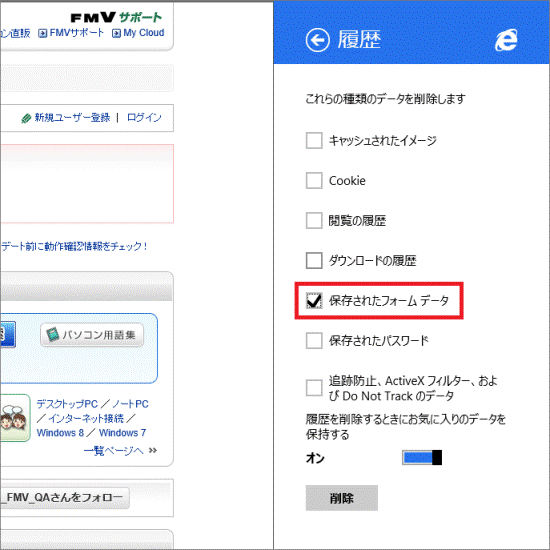Viewport: 550px width, 550px height.
Task: Check the キャッシュされたイメージ checkbox
Action: coord(314,141)
